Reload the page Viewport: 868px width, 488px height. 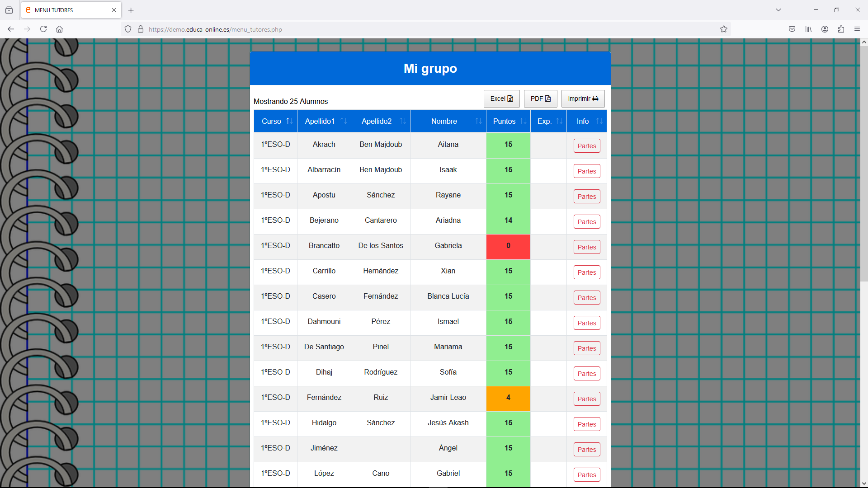pyautogui.click(x=43, y=29)
